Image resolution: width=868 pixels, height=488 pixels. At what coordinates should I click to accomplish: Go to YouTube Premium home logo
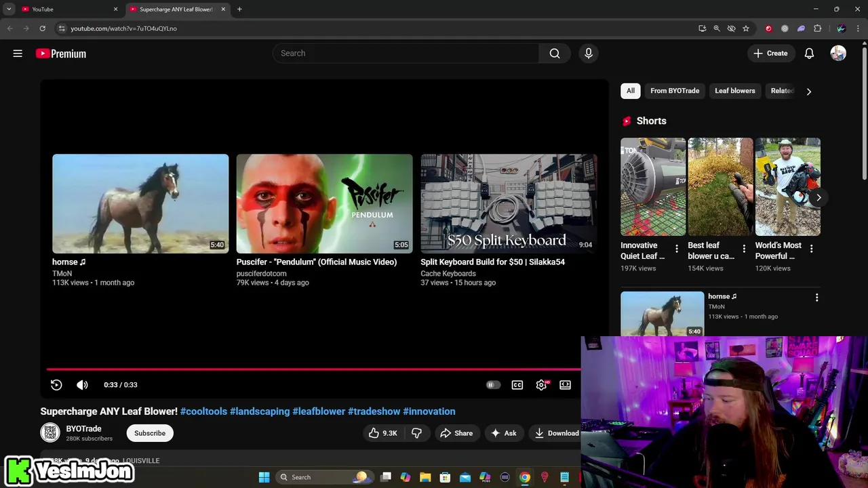click(61, 54)
